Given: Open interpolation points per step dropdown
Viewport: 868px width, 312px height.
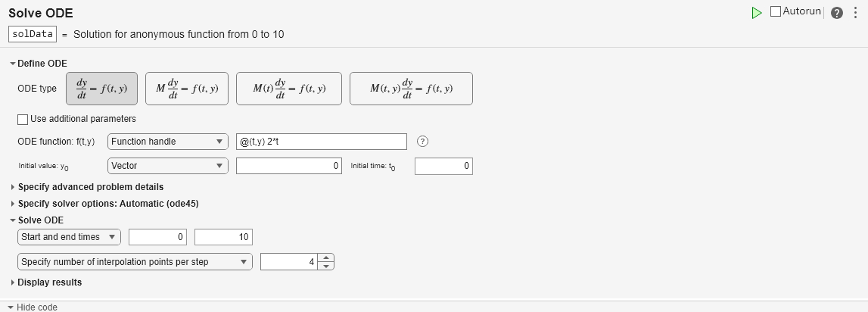Looking at the screenshot, I should click(135, 262).
